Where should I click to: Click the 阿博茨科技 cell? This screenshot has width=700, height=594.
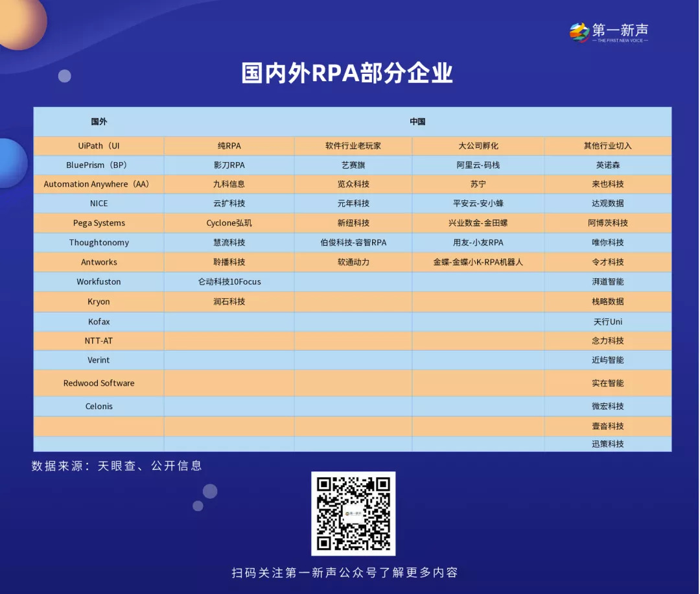tap(607, 223)
